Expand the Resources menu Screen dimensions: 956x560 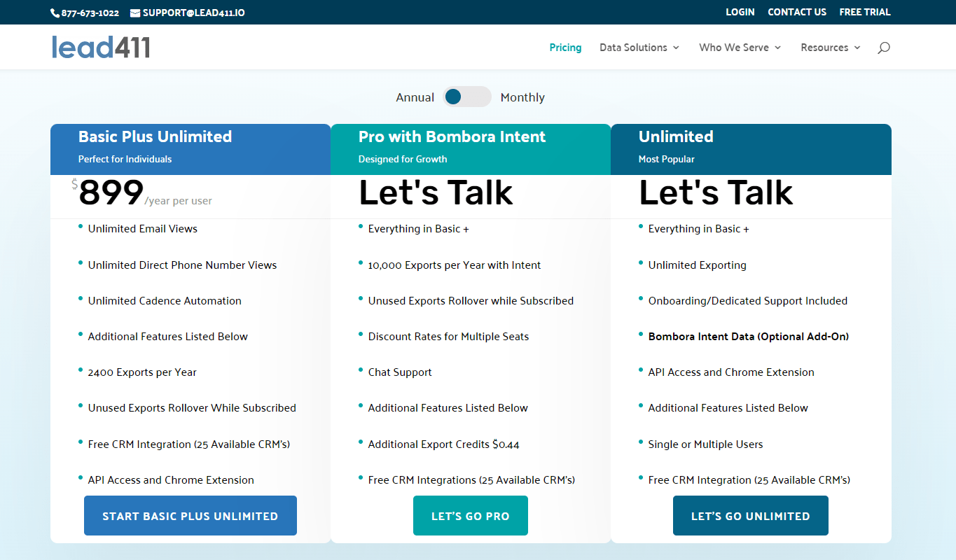pos(825,47)
